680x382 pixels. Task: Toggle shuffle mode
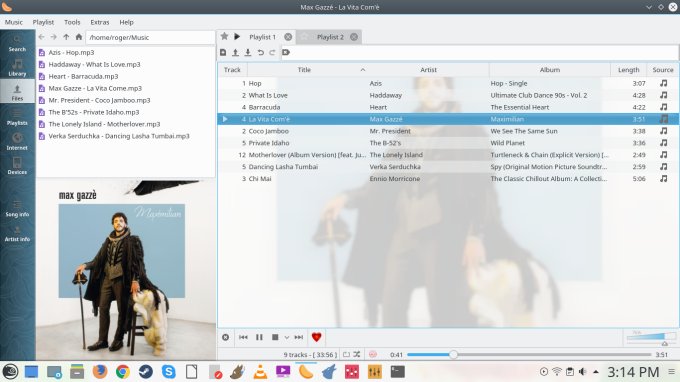pyautogui.click(x=357, y=354)
